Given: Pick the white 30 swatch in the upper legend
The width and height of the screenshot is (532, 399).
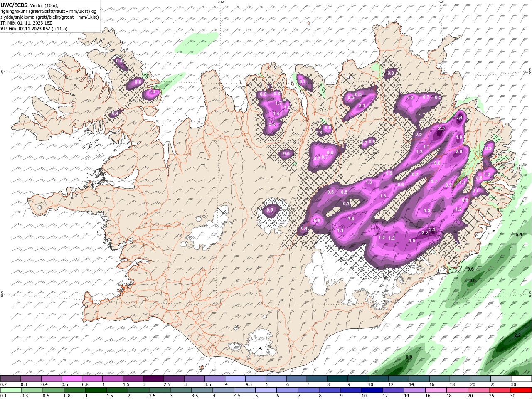Looking at the screenshot, I should (x=521, y=379).
